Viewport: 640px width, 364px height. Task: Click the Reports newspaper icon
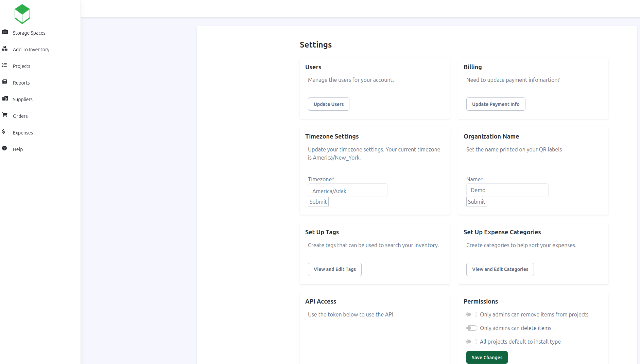coord(4,81)
